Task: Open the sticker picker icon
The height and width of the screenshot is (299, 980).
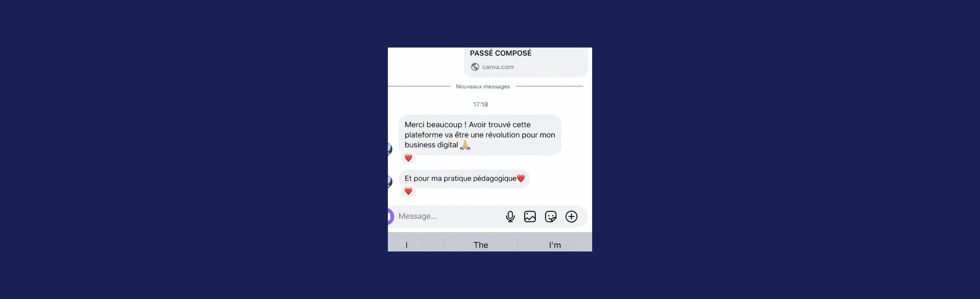Action: tap(551, 217)
